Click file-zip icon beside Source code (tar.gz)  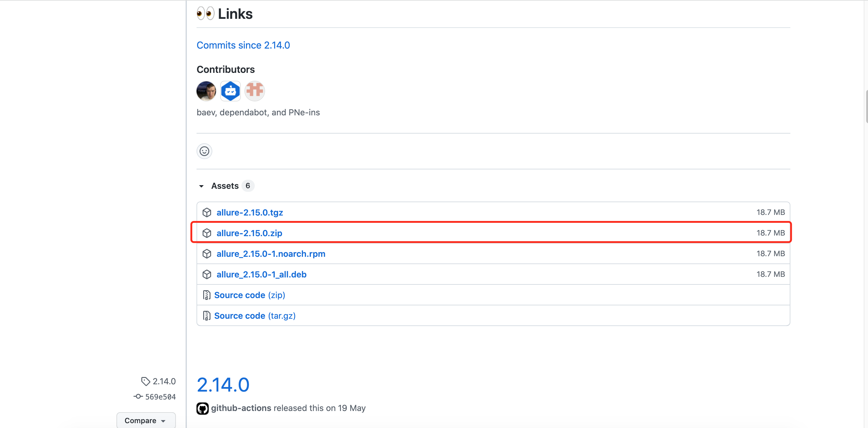click(x=207, y=316)
